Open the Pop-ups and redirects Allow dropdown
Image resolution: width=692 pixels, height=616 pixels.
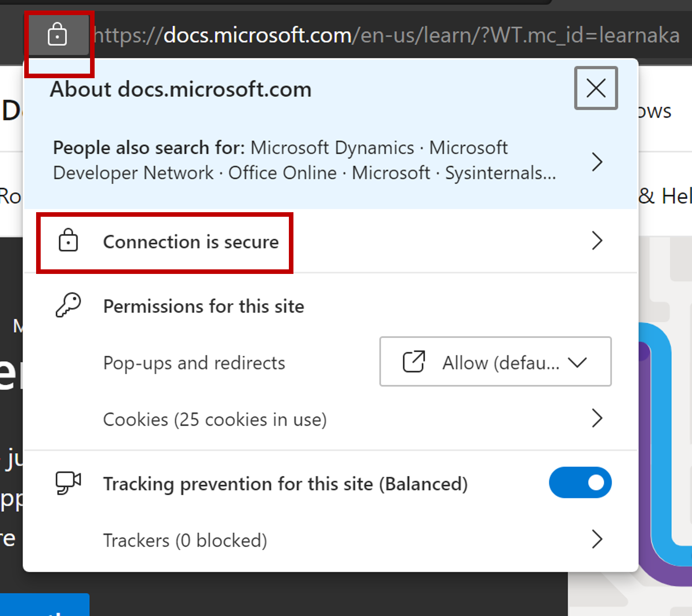pos(495,362)
